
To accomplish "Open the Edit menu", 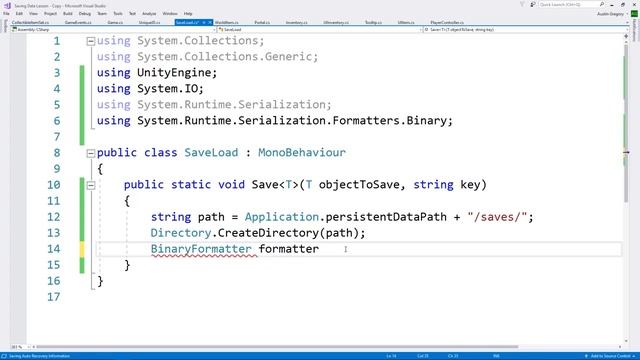I will click(19, 13).
